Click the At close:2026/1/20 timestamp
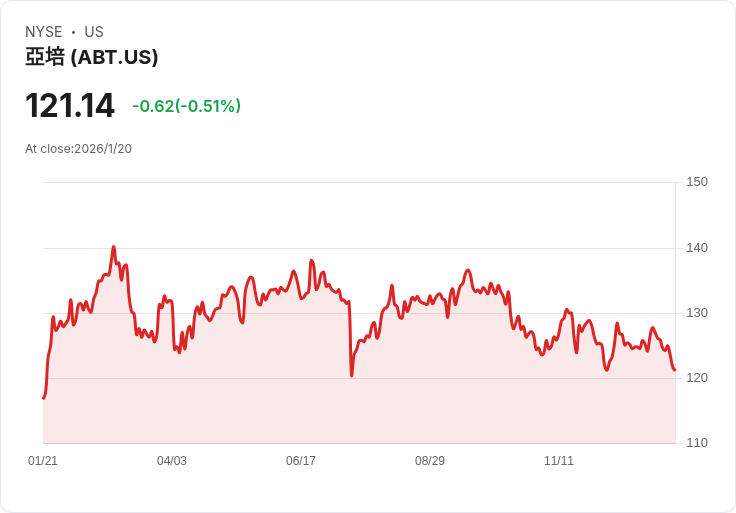Screen dimensions: 736x513 click(x=78, y=149)
